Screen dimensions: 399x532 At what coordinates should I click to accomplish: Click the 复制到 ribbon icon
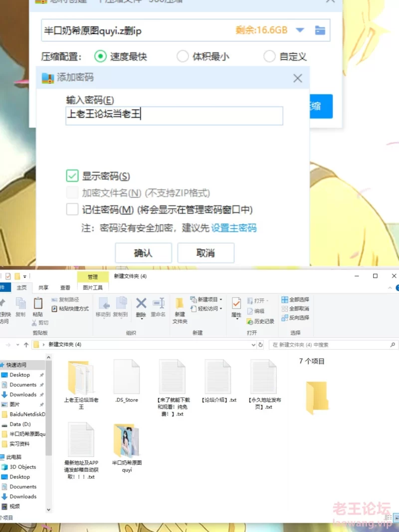(120, 307)
